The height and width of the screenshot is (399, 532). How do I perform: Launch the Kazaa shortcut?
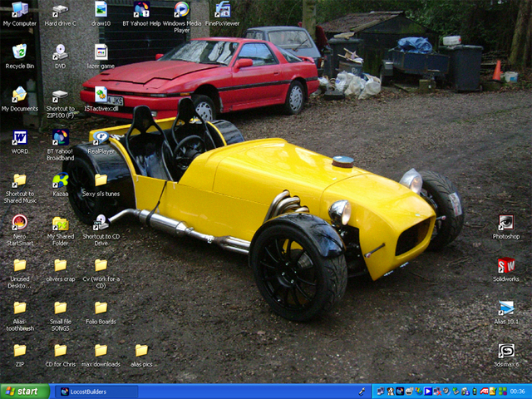tap(60, 185)
